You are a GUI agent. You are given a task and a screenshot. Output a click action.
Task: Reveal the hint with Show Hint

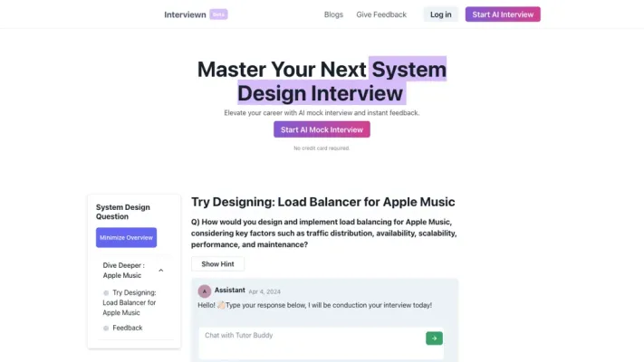point(217,264)
